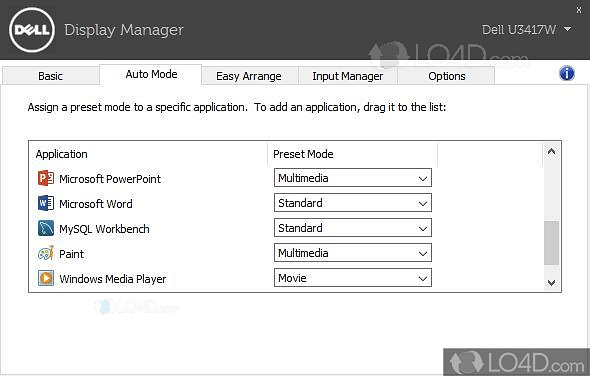
Task: Click the Dell logo icon
Action: 32,30
